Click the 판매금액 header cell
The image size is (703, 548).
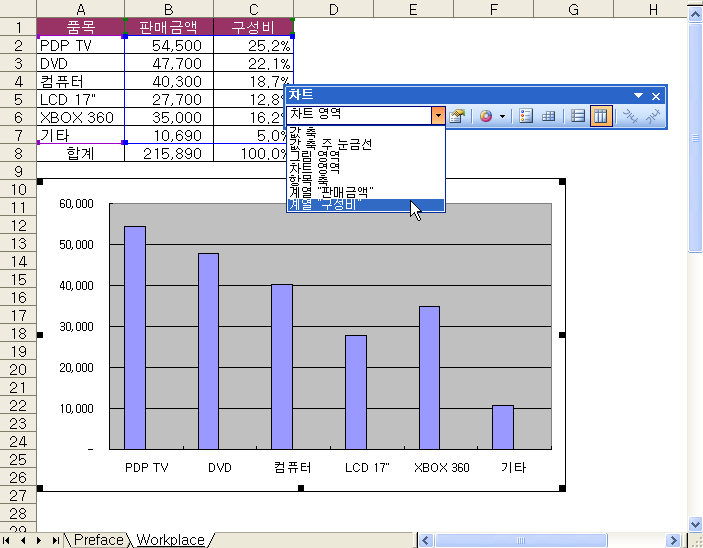point(169,27)
